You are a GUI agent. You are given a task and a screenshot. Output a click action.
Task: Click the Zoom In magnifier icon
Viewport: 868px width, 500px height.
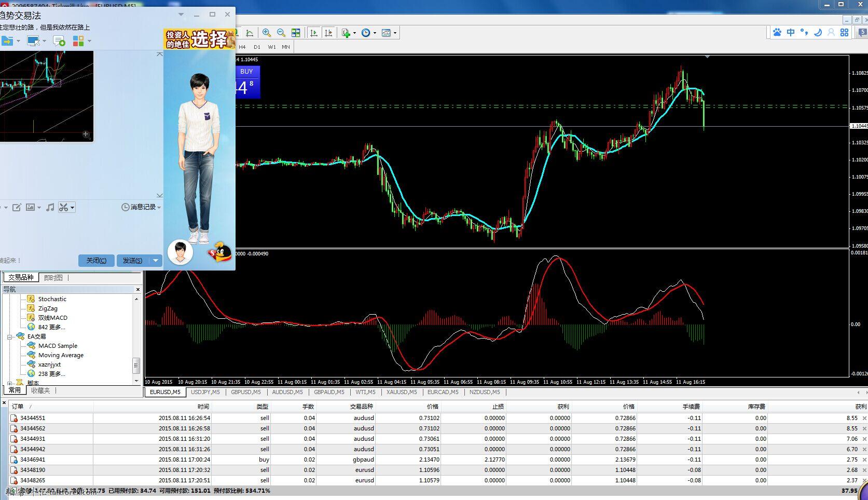click(x=267, y=33)
